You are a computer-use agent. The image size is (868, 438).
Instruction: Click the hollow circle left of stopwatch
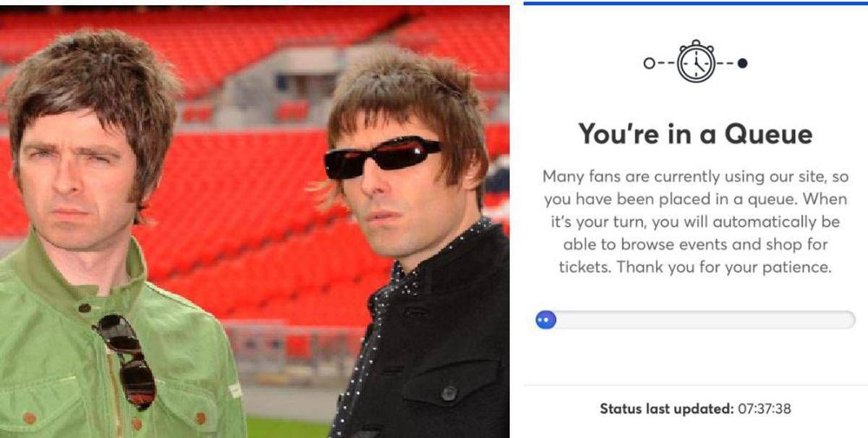[x=648, y=64]
